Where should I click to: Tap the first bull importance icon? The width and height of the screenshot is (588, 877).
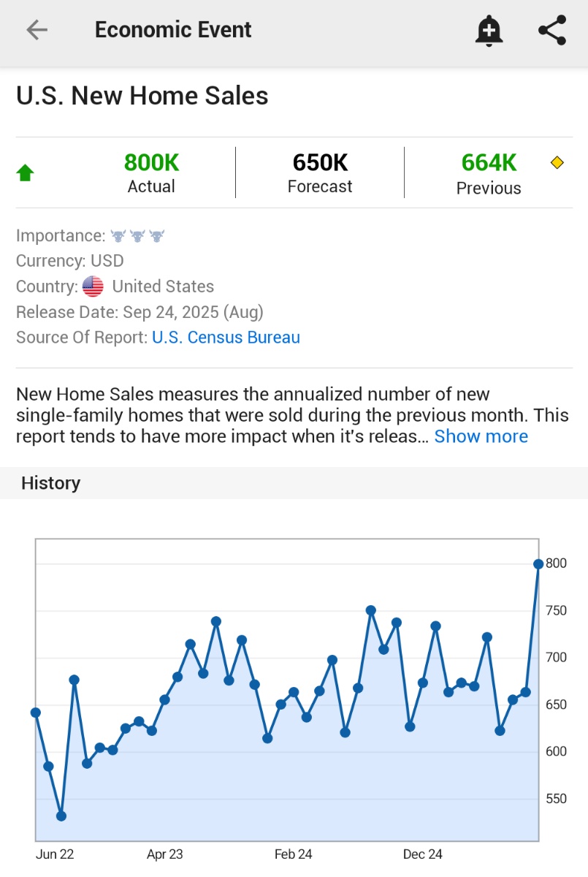tap(118, 236)
